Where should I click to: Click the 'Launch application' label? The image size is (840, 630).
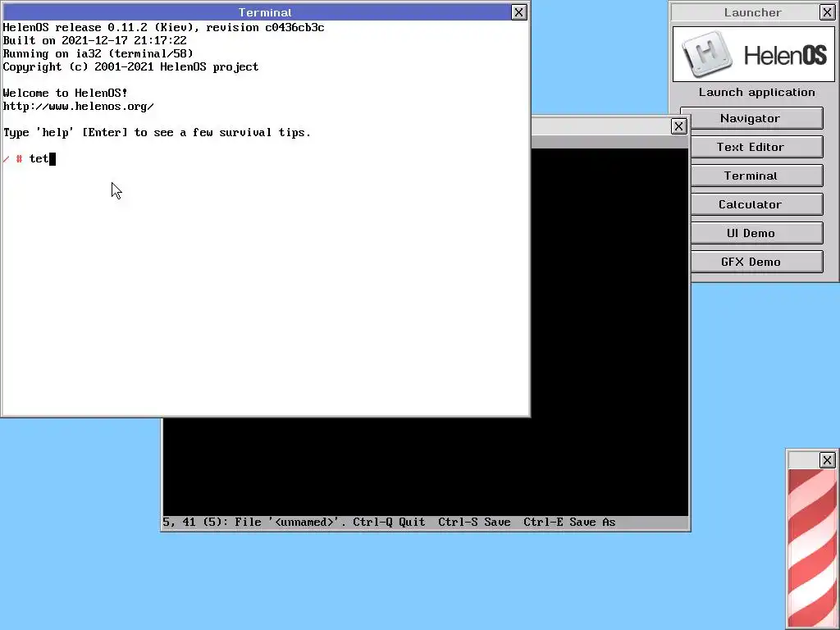[x=756, y=92]
